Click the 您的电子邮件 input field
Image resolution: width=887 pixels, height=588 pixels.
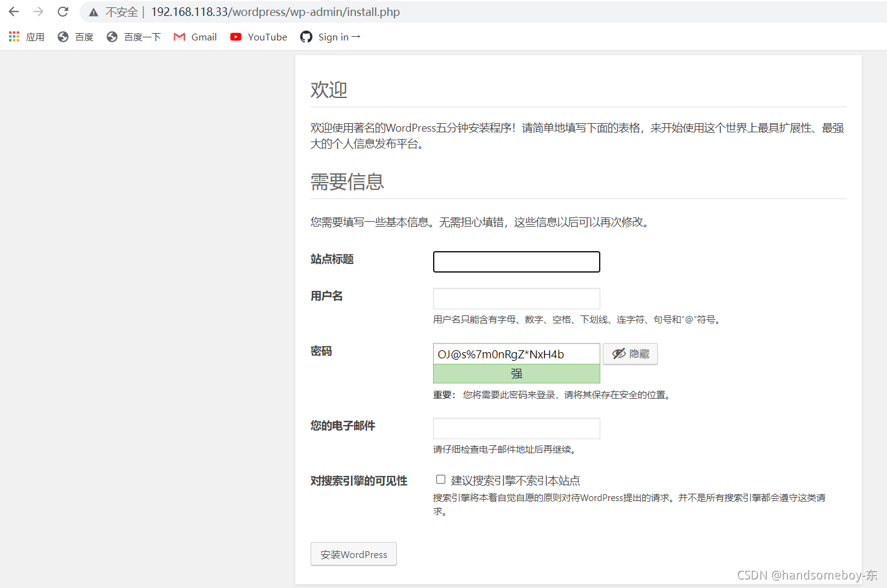(x=516, y=429)
